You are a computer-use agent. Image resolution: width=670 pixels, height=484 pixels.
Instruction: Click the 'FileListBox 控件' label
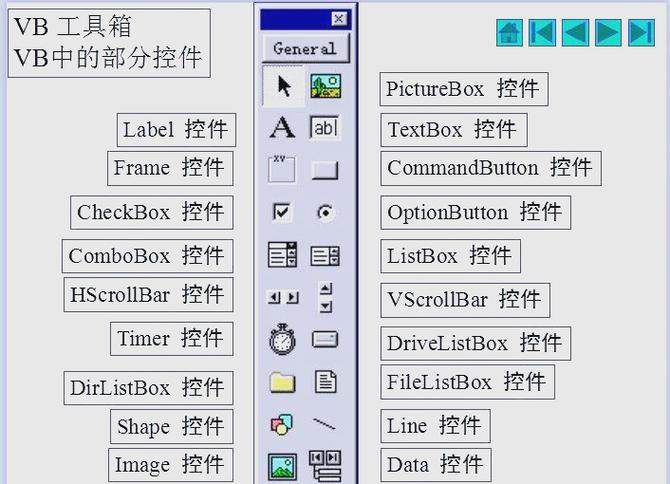point(467,382)
